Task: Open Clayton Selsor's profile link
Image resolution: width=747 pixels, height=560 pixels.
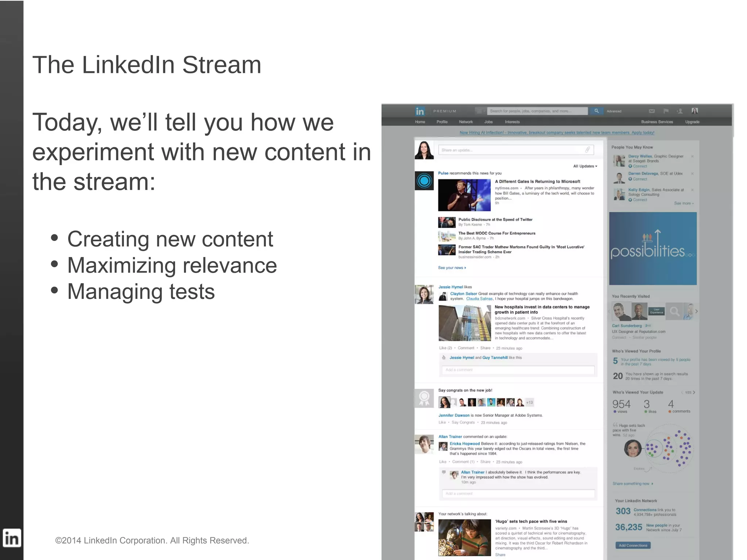Action: click(x=463, y=293)
